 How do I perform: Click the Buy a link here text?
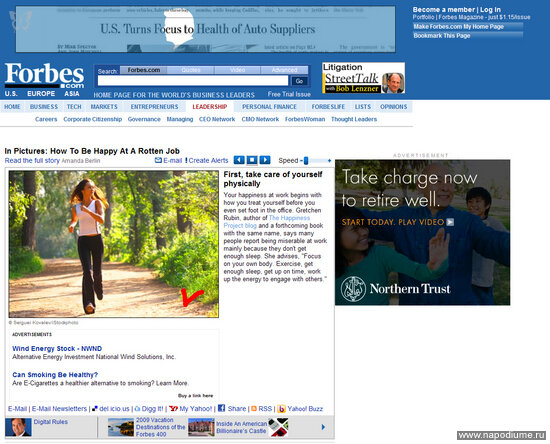[195, 396]
